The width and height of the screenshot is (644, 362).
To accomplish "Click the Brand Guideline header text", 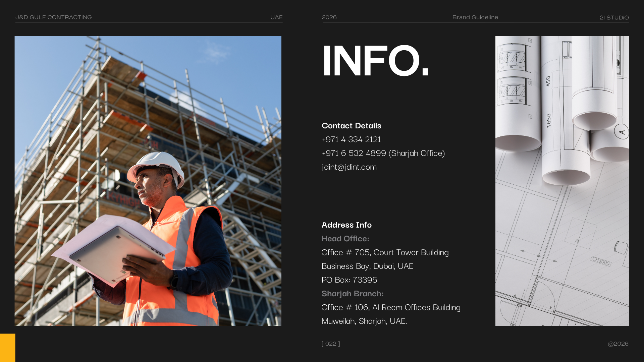I will click(475, 17).
